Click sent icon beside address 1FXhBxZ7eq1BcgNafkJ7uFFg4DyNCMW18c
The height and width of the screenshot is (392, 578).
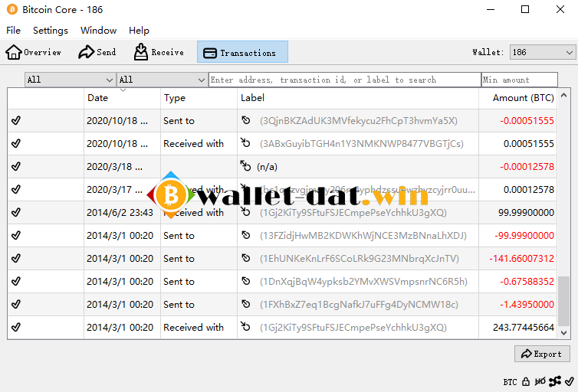point(246,304)
